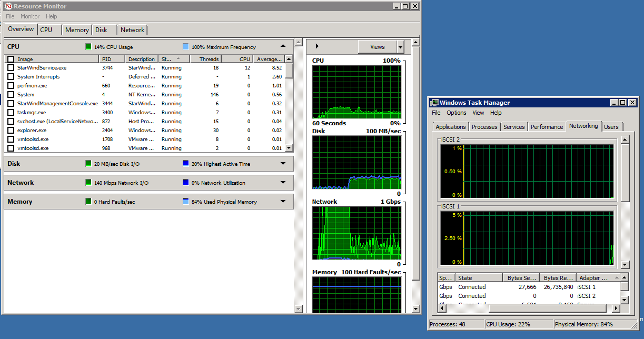Check the svchost.exe LocalServiceNetwork checkbox
The height and width of the screenshot is (339, 644).
pos(11,121)
